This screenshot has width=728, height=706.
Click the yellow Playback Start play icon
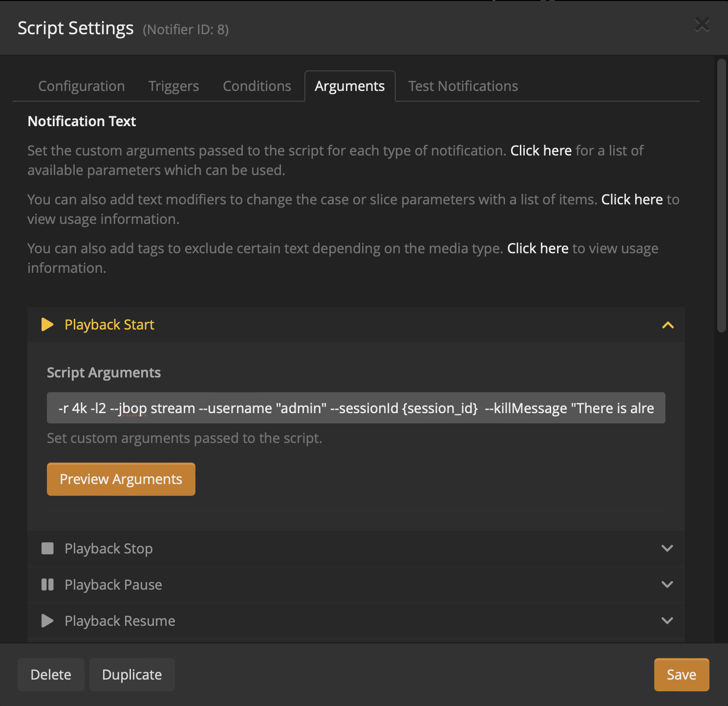pyautogui.click(x=47, y=325)
